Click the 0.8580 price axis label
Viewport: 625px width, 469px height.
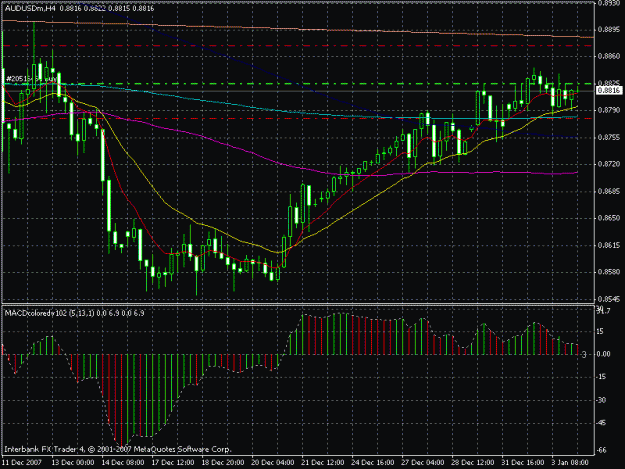609,272
